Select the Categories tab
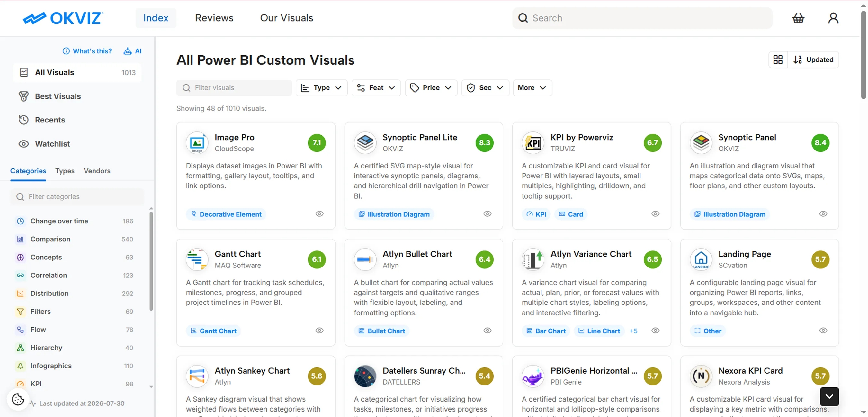The height and width of the screenshot is (417, 868). coord(28,171)
